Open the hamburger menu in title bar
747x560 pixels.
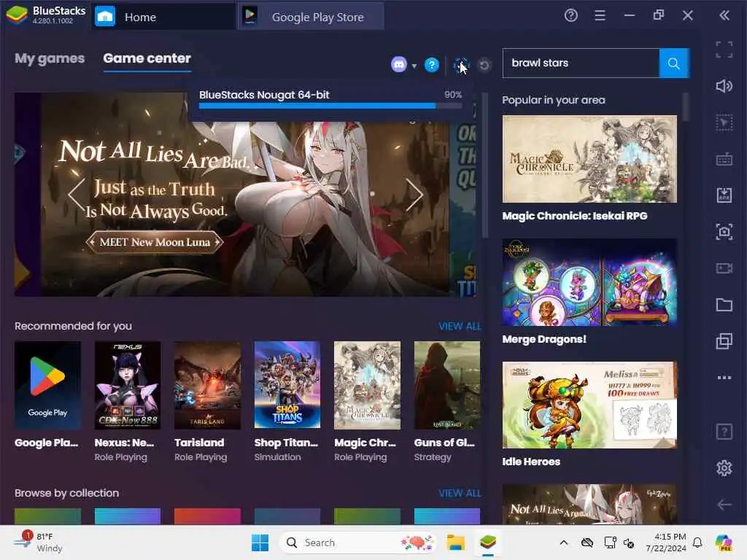click(x=600, y=16)
